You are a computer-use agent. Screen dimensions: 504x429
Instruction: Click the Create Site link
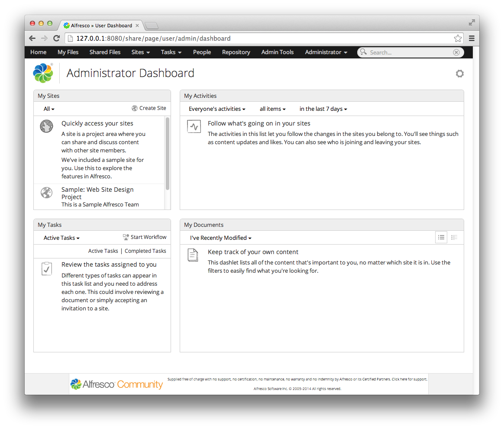pyautogui.click(x=153, y=108)
